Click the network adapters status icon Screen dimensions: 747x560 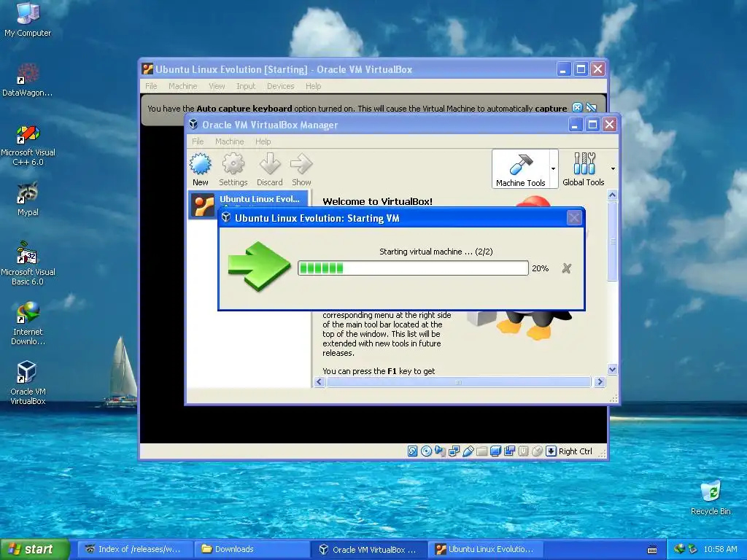pos(454,451)
